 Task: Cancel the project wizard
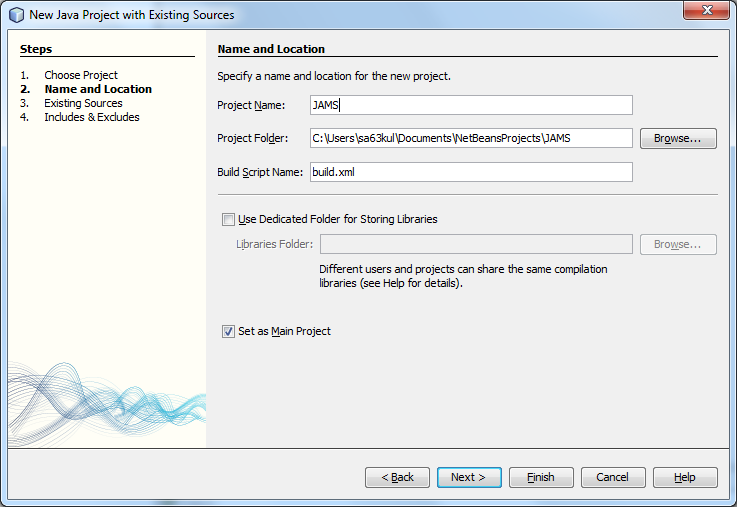(x=612, y=477)
